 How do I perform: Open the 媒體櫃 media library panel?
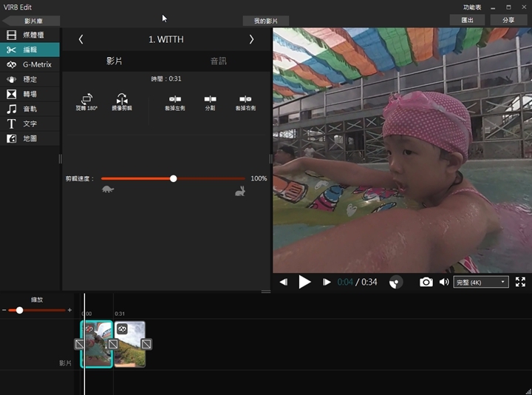tap(30, 35)
